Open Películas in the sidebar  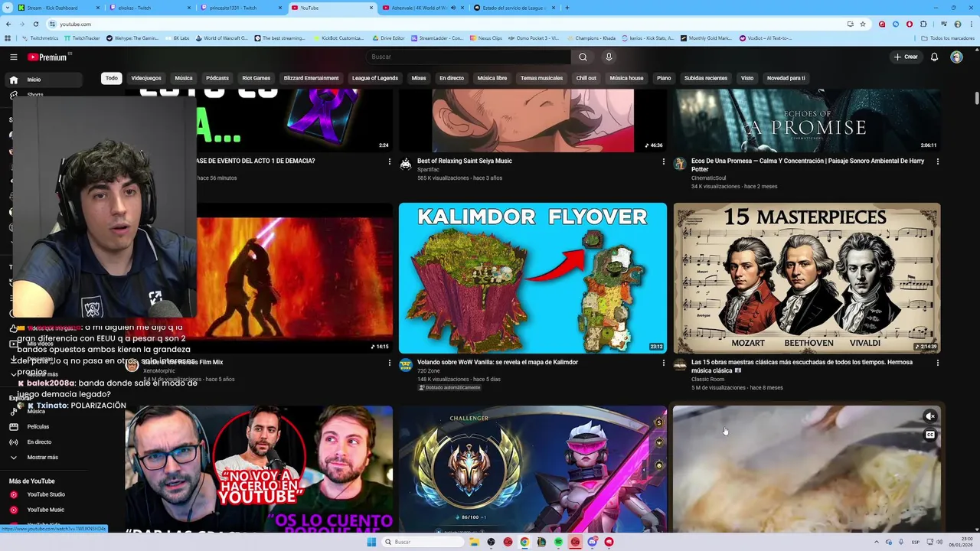point(44,426)
